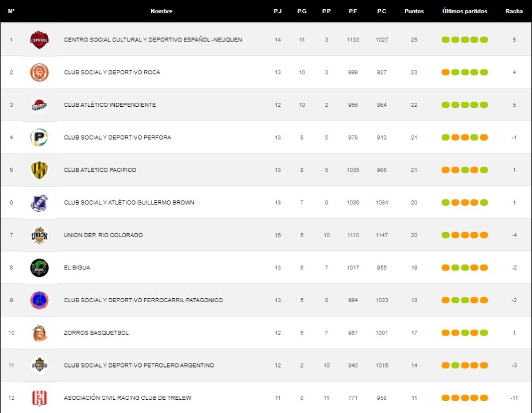Viewport: 532px width, 413px height.
Task: Click the Union Dep. Rio Colorado logo
Action: click(x=39, y=235)
